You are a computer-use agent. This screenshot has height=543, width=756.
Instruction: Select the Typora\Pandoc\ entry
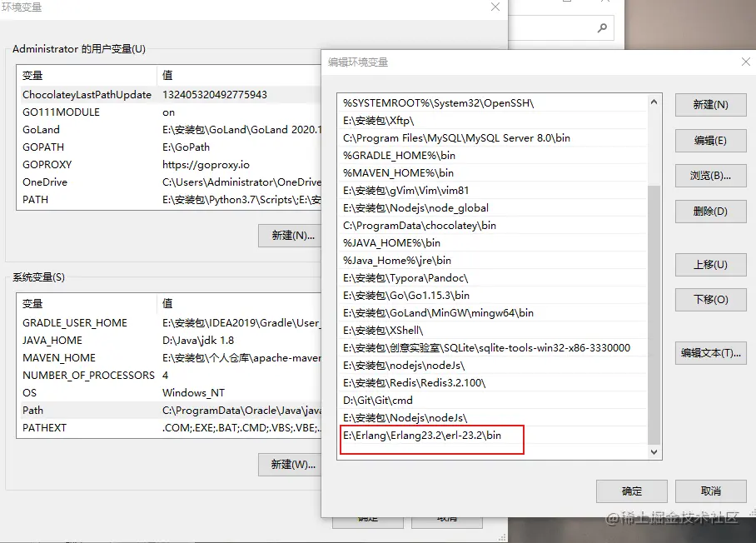[x=492, y=278]
